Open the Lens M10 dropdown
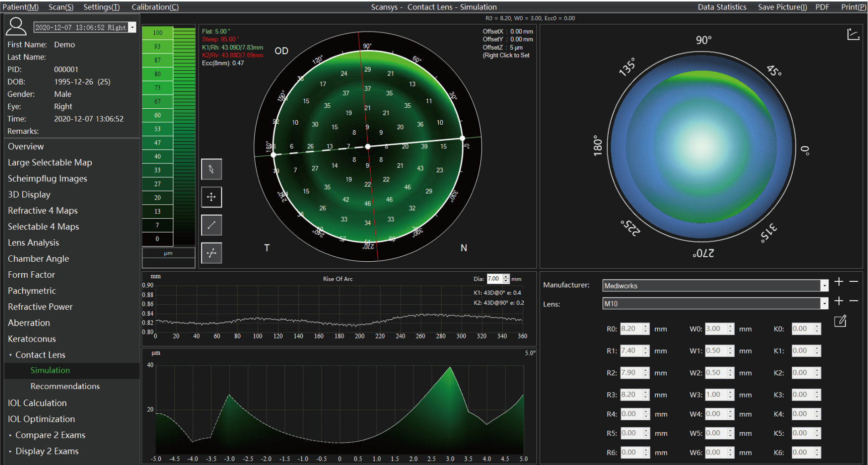The height and width of the screenshot is (465, 868). click(824, 304)
